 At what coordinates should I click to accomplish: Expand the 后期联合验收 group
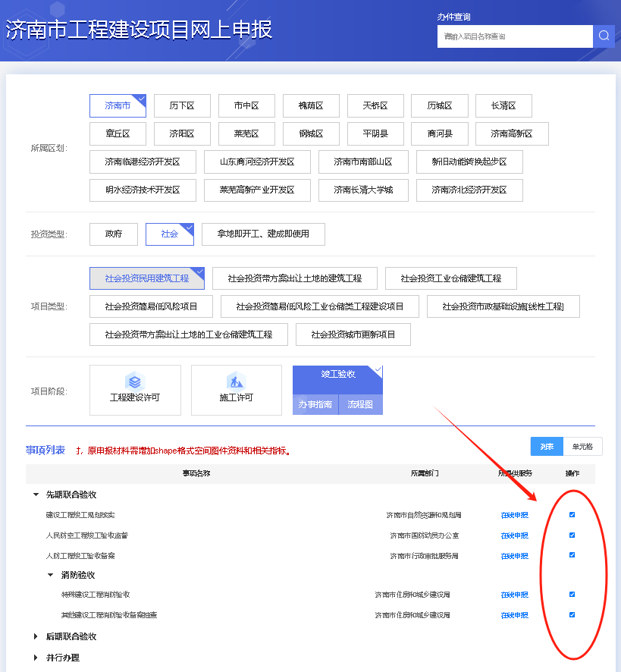pyautogui.click(x=36, y=636)
